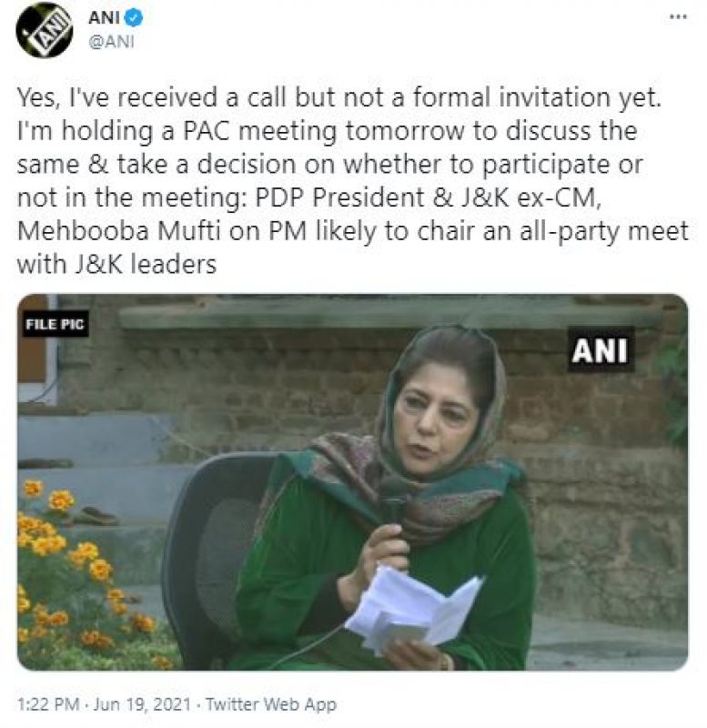Open the tweet photo of the press conference

coord(353,482)
